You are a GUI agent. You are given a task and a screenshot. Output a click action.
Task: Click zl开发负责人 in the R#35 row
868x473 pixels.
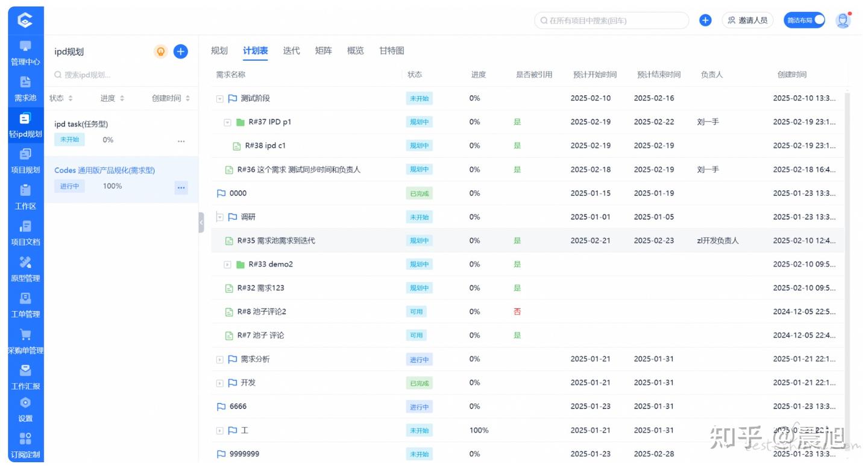click(717, 241)
